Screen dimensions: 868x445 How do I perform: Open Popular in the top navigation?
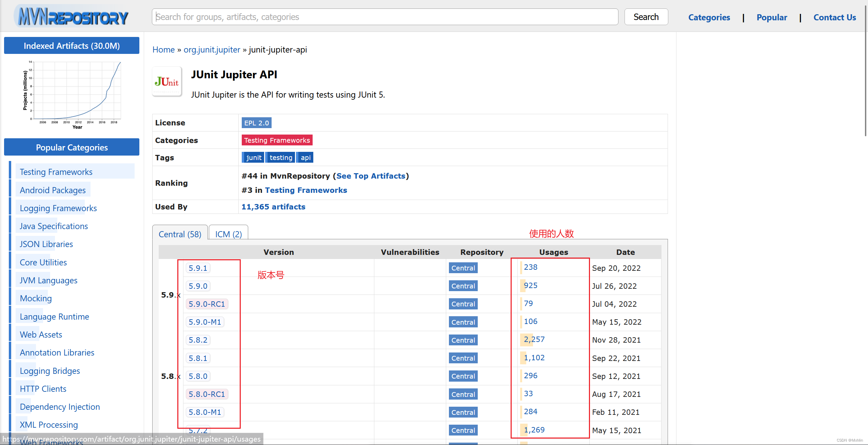click(772, 17)
